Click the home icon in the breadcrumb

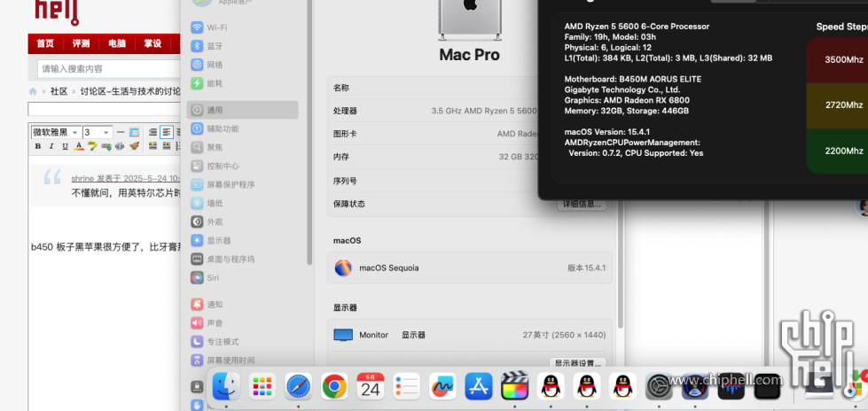coord(33,91)
